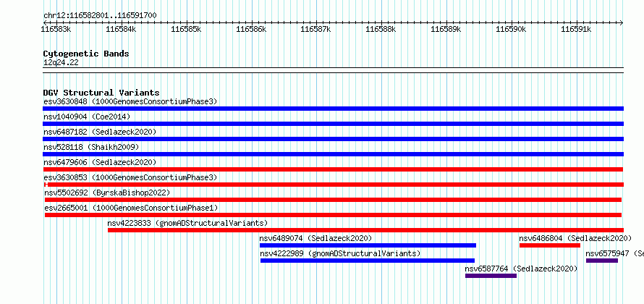Select the nsv6575947 purple variant bar

click(602, 261)
